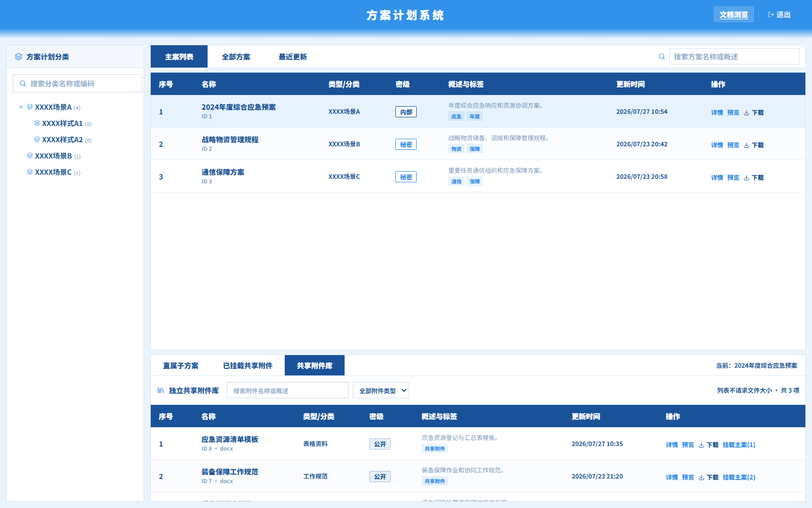Click the layers icon of XXXX场景C
The height and width of the screenshot is (508, 812).
(x=30, y=172)
